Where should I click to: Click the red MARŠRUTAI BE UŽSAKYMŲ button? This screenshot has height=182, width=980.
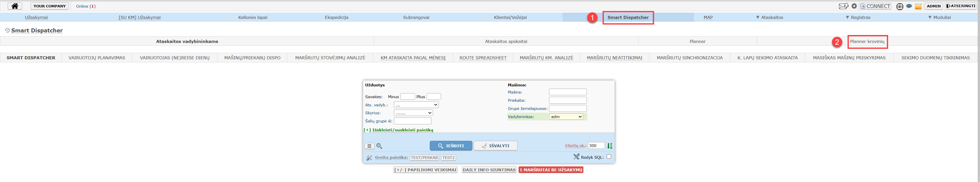[550, 170]
